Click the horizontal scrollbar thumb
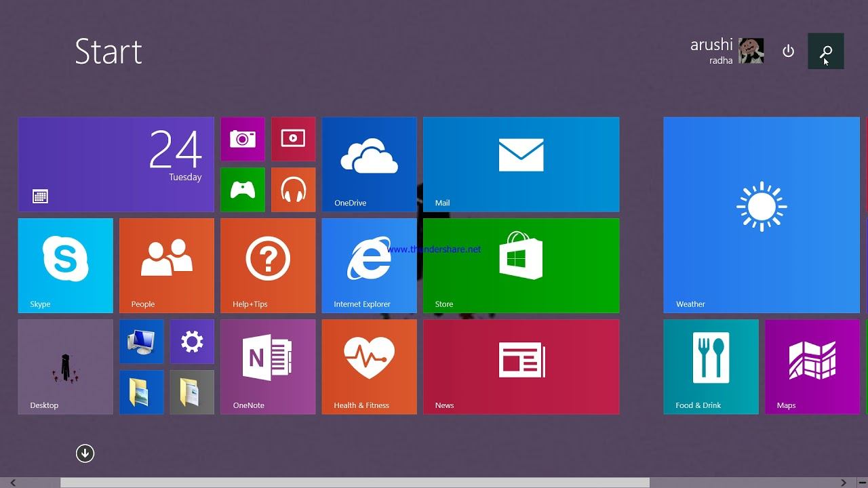 click(355, 483)
